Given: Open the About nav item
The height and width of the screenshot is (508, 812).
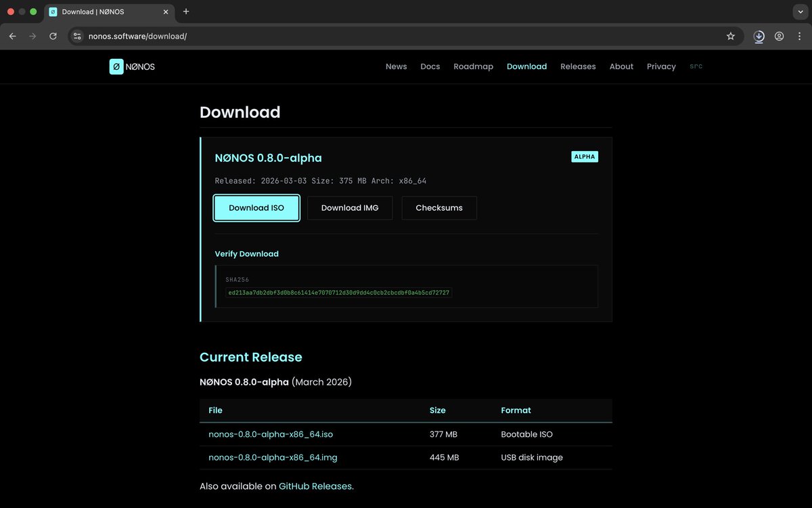Looking at the screenshot, I should pos(621,66).
